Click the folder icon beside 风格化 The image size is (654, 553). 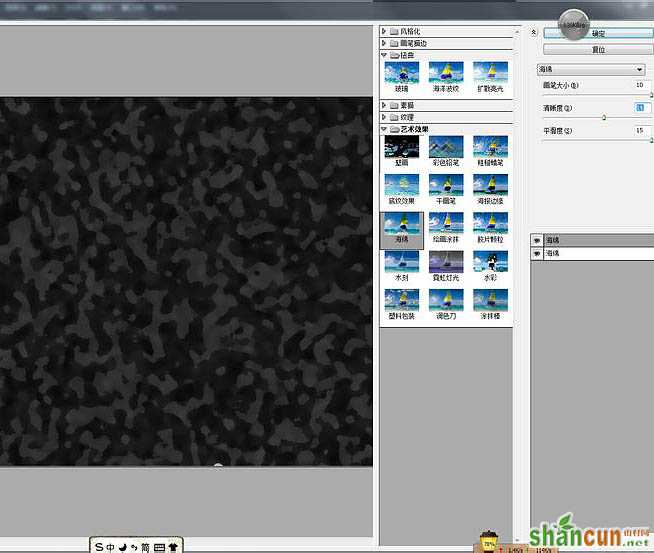[x=394, y=31]
